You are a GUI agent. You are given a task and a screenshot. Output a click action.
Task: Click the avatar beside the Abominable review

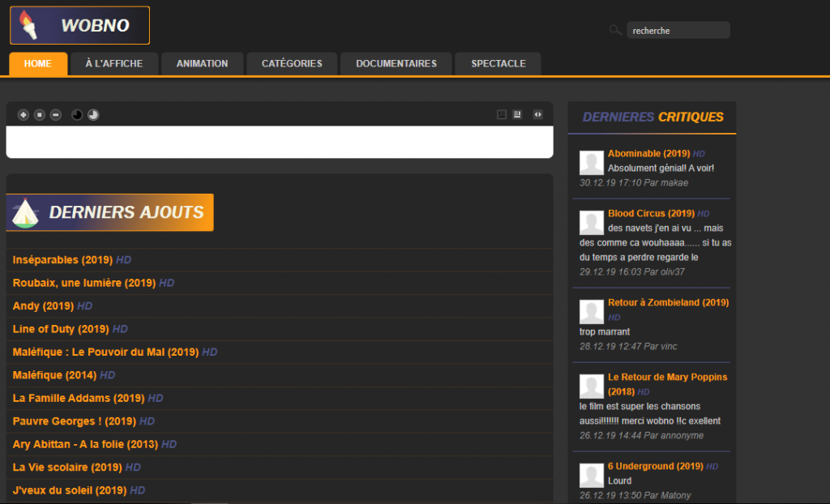(592, 162)
